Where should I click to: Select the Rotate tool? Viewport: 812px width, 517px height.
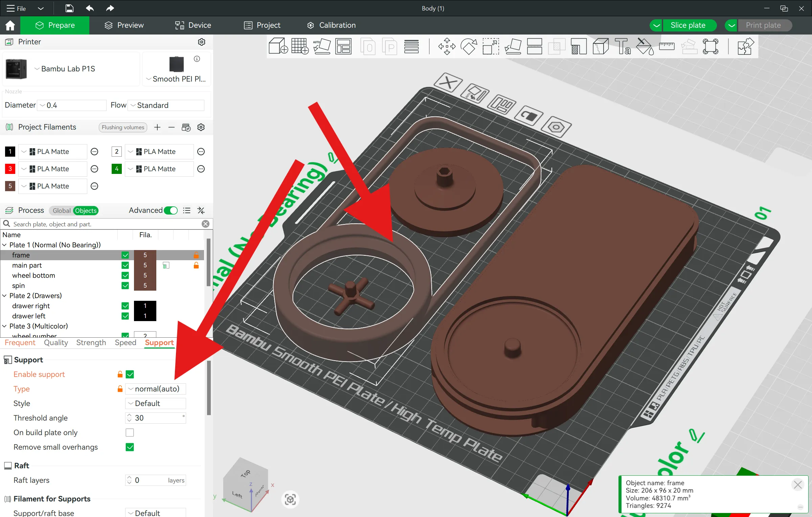[469, 46]
